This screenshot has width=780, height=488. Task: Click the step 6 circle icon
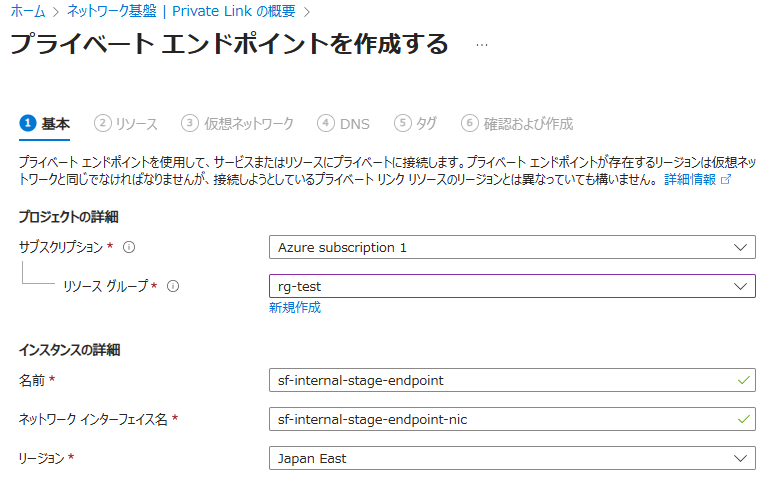coord(470,123)
